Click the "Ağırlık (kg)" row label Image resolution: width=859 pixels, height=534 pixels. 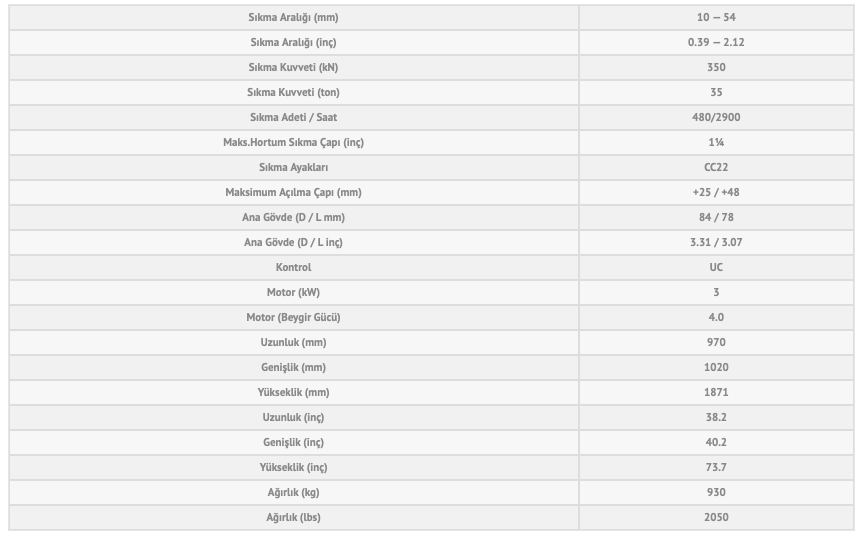pyautogui.click(x=293, y=493)
